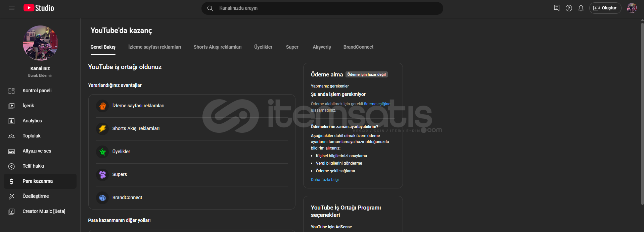
Task: Click the Üyelikler benefit label
Action: coord(121,152)
